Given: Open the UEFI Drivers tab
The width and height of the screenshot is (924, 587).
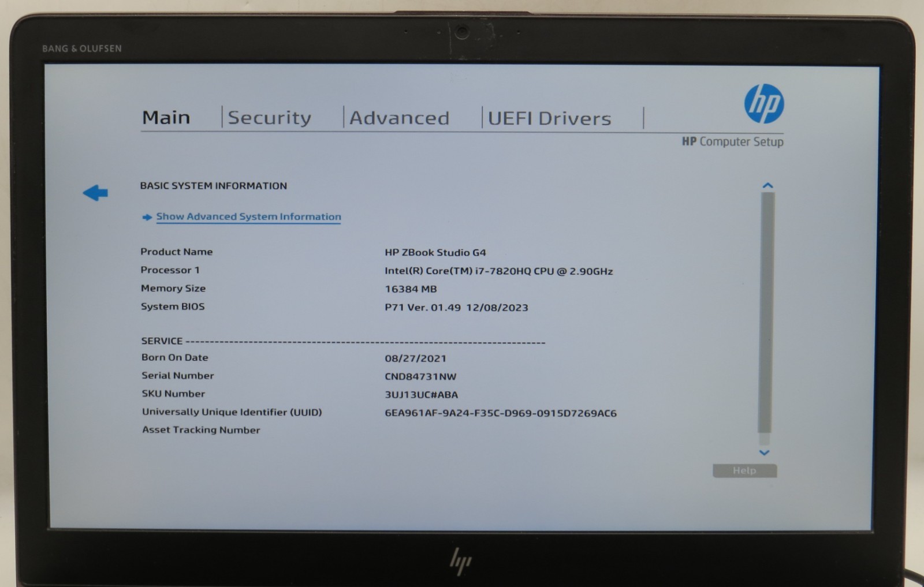Looking at the screenshot, I should 549,118.
